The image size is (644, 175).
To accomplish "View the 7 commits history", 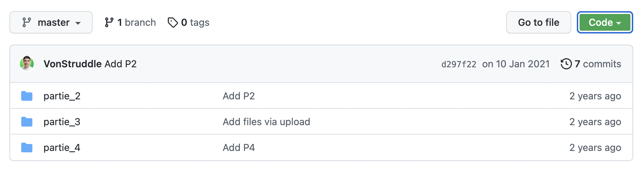I will click(x=597, y=64).
